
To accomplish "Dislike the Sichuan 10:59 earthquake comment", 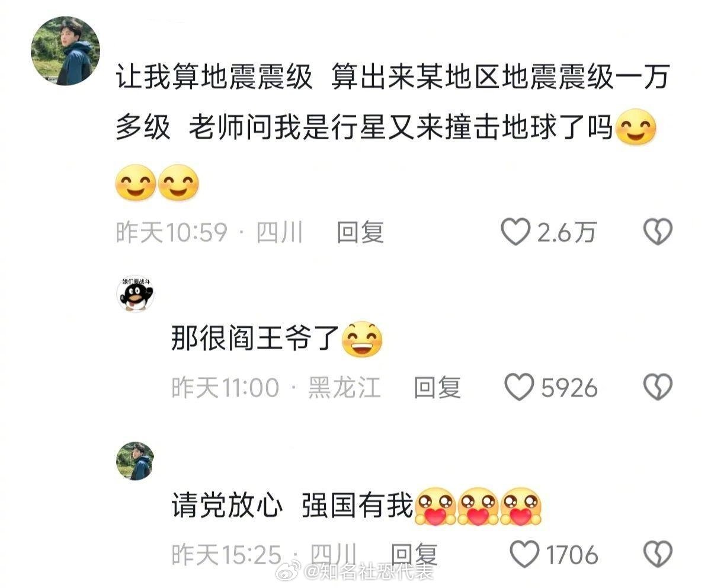I will 658,232.
